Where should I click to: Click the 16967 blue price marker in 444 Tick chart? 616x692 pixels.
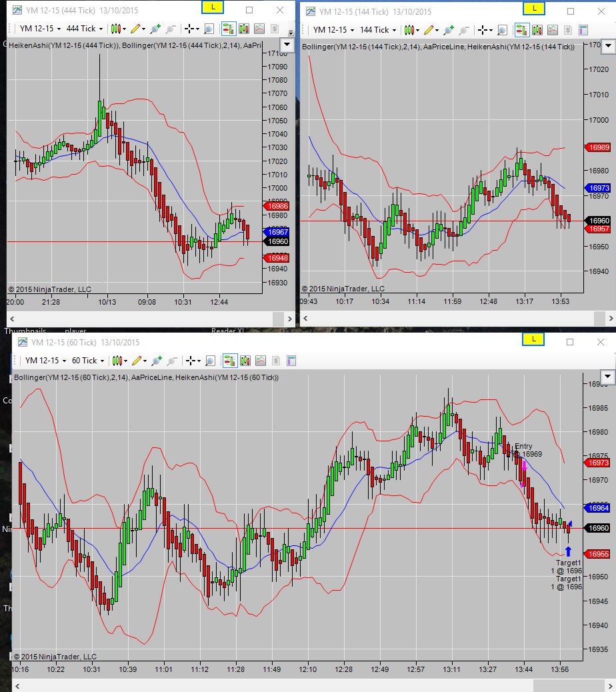(277, 232)
